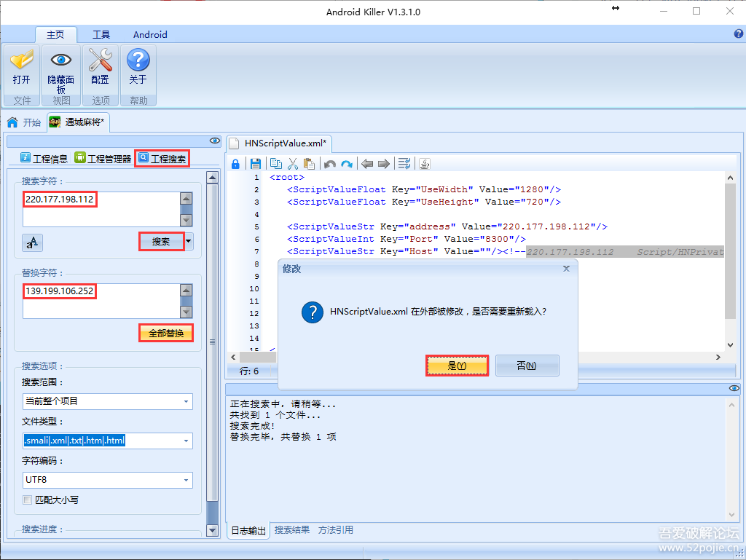Click the 搜索 search button
The width and height of the screenshot is (746, 560).
coord(161,242)
